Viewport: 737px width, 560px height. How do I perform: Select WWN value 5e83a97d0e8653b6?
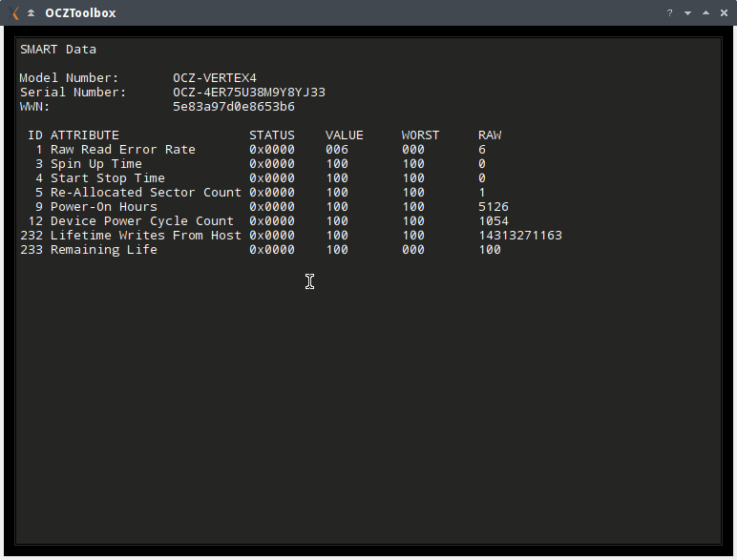[234, 107]
